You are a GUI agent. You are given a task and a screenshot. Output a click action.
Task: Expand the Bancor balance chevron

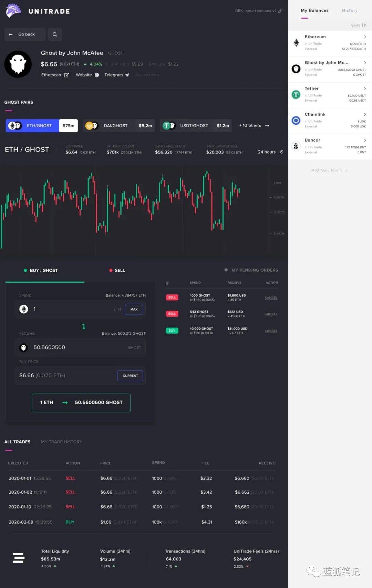coord(365,140)
